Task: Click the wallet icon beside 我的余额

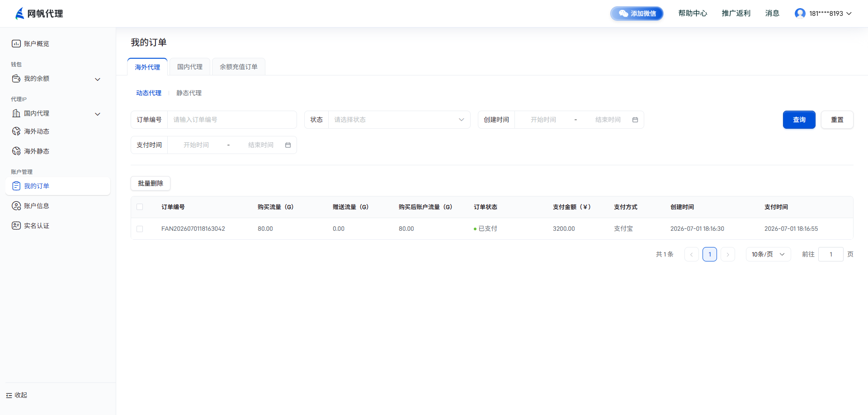Action: coord(16,79)
